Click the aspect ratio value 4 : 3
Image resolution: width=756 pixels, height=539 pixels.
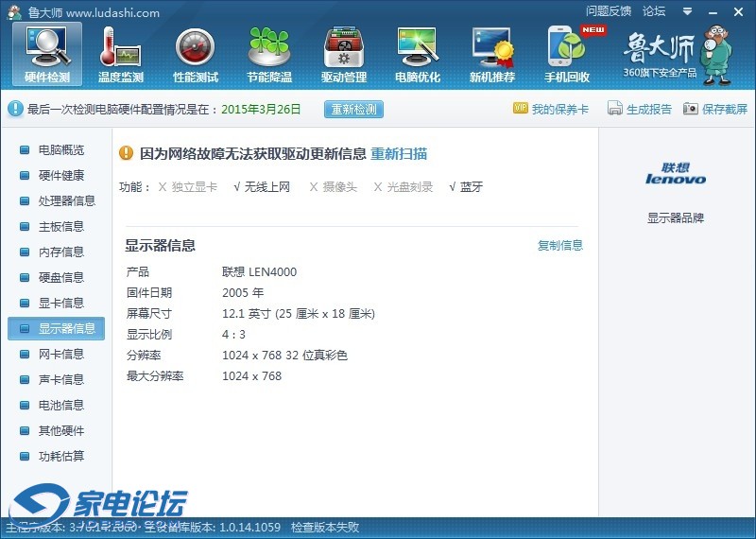coord(233,335)
